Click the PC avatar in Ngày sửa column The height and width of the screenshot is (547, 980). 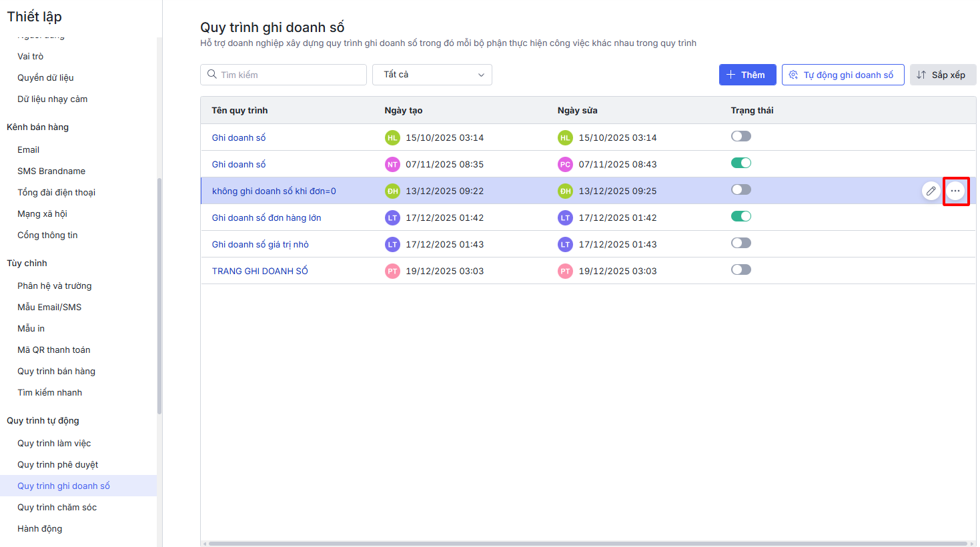click(x=565, y=165)
